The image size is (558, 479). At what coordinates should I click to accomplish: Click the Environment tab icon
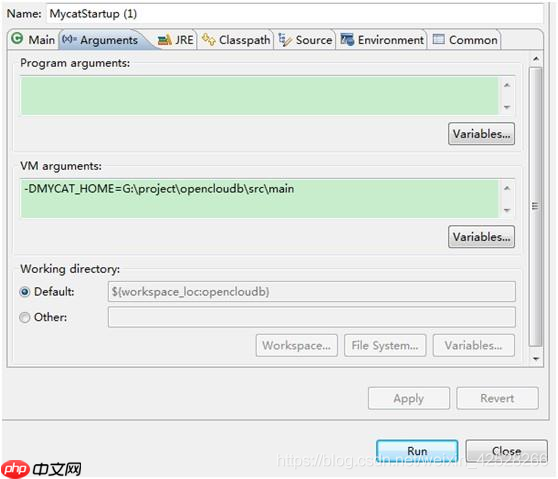point(347,39)
